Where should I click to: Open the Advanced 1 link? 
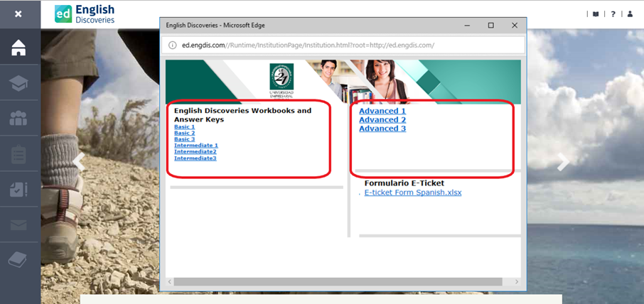(x=382, y=112)
